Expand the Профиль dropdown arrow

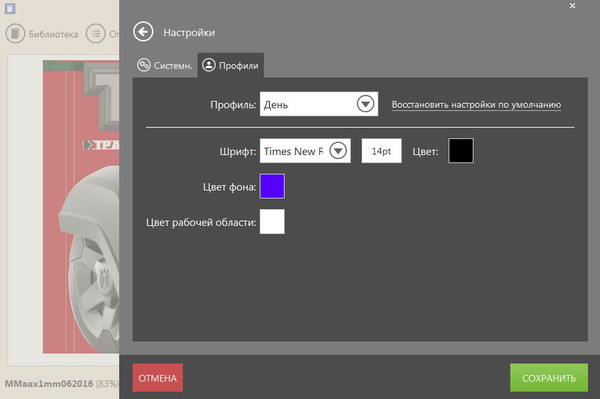coord(365,104)
